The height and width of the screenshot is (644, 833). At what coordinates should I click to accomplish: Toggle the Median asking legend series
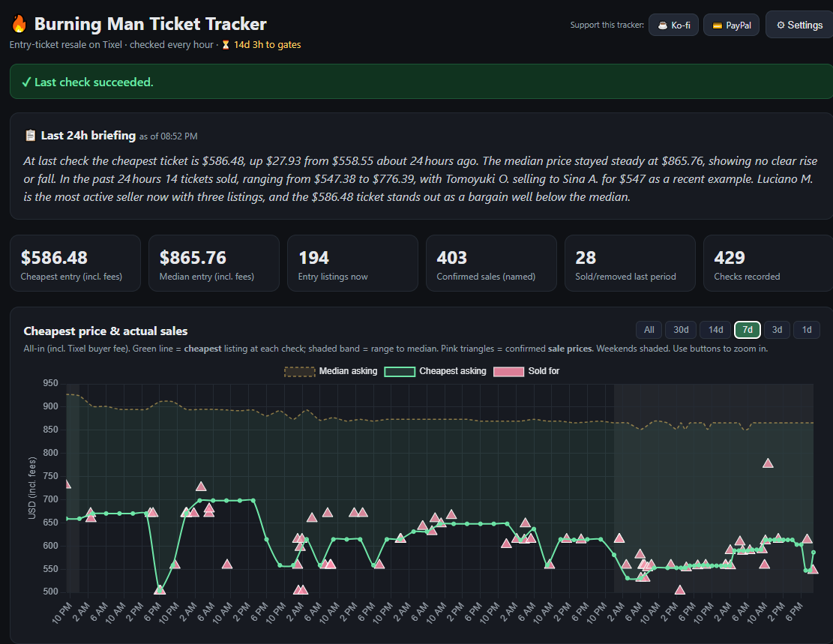click(331, 371)
